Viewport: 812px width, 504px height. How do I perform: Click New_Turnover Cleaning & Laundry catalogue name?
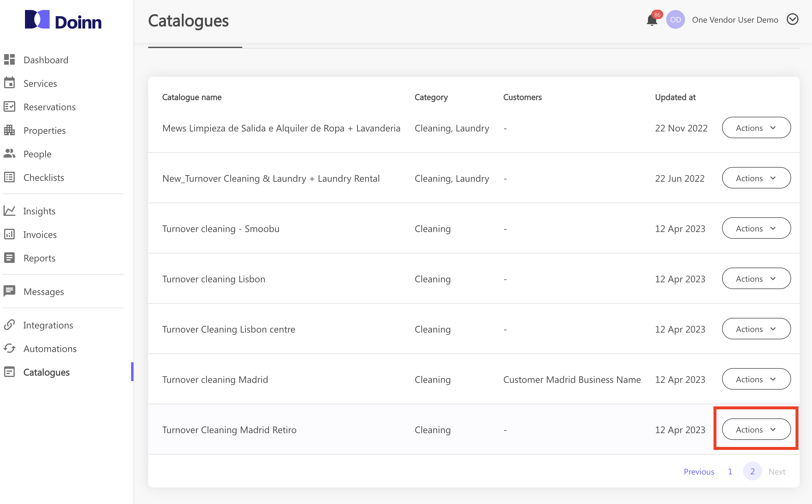(270, 179)
